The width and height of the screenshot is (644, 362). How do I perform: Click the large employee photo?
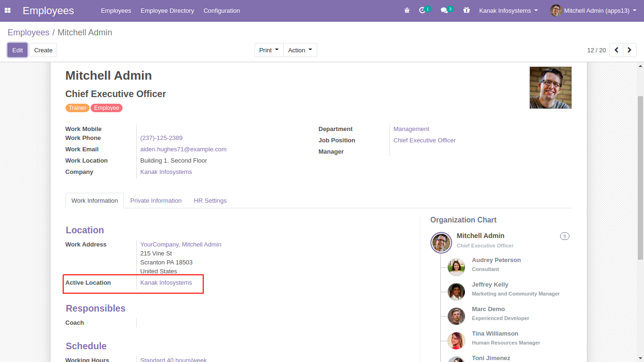(551, 88)
